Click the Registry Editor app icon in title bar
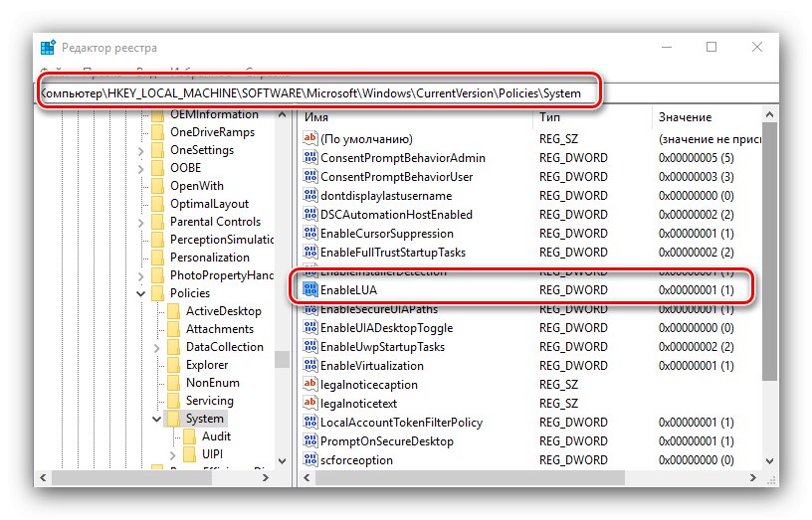Viewport: 812px width, 520px height. (x=48, y=48)
